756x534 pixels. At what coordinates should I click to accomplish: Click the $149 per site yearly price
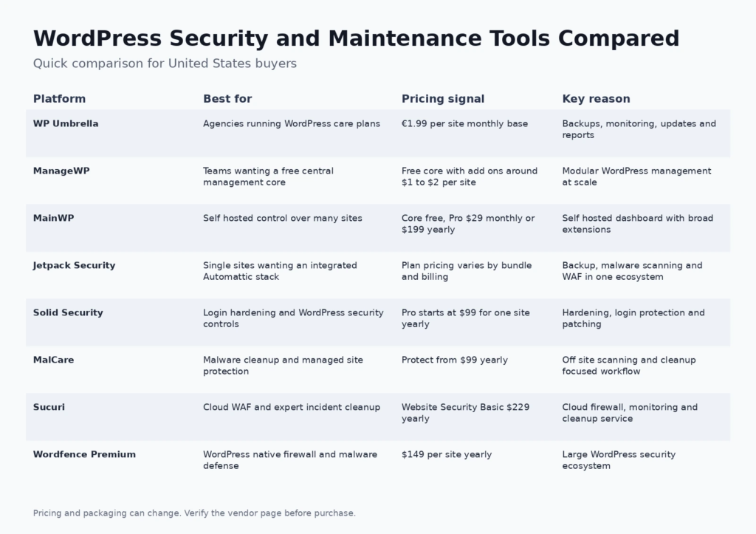pyautogui.click(x=447, y=454)
